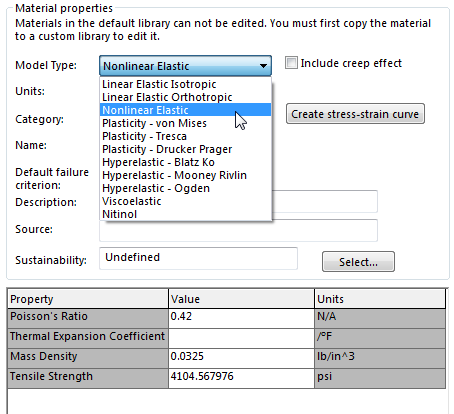Edit the Poisson's Ratio value cell
This screenshot has height=414, width=454.
click(x=241, y=316)
